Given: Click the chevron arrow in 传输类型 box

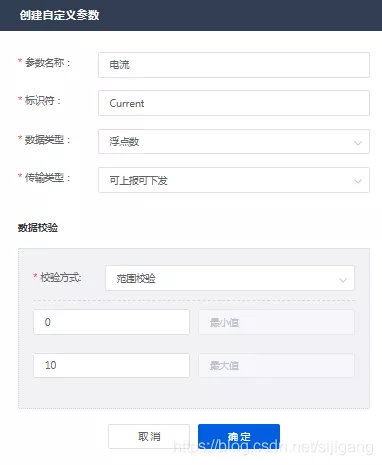Looking at the screenshot, I should pyautogui.click(x=358, y=181).
